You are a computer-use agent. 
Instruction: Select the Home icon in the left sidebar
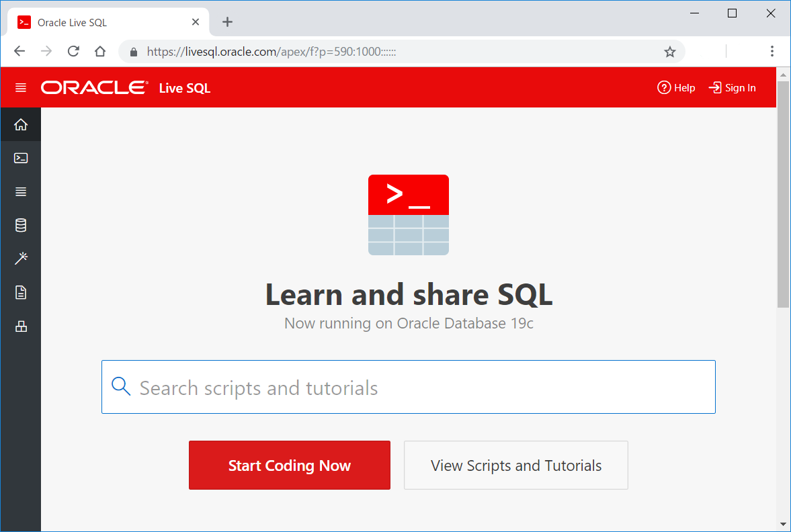pos(20,124)
